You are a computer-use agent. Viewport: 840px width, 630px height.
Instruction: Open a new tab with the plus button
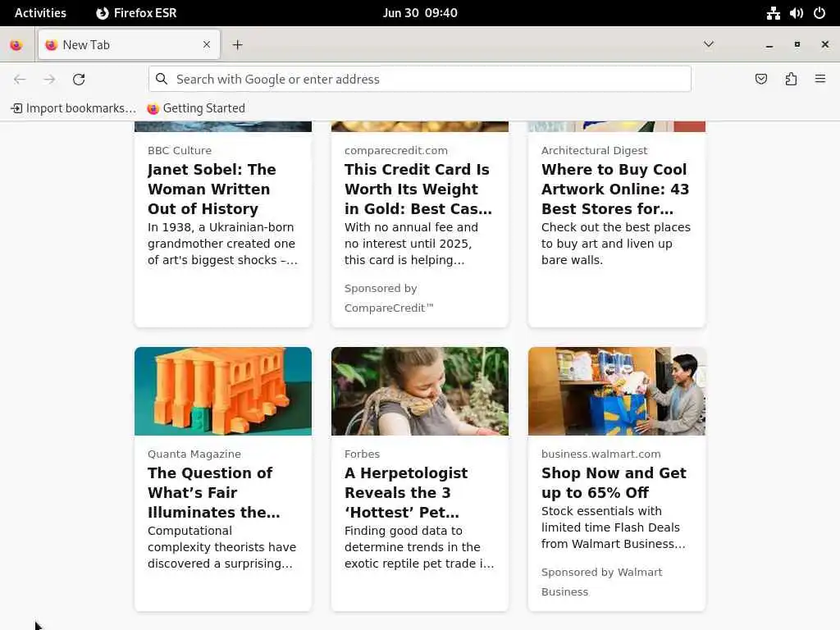point(237,45)
